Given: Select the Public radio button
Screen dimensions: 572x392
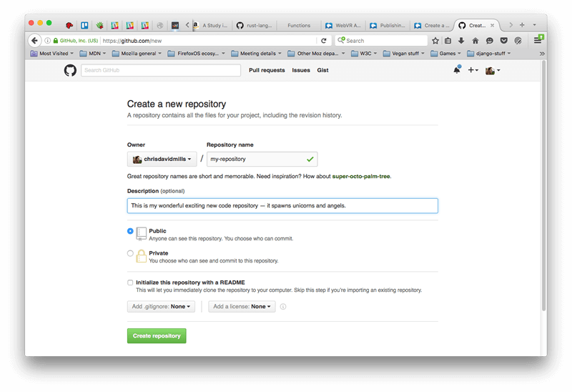Looking at the screenshot, I should 130,231.
